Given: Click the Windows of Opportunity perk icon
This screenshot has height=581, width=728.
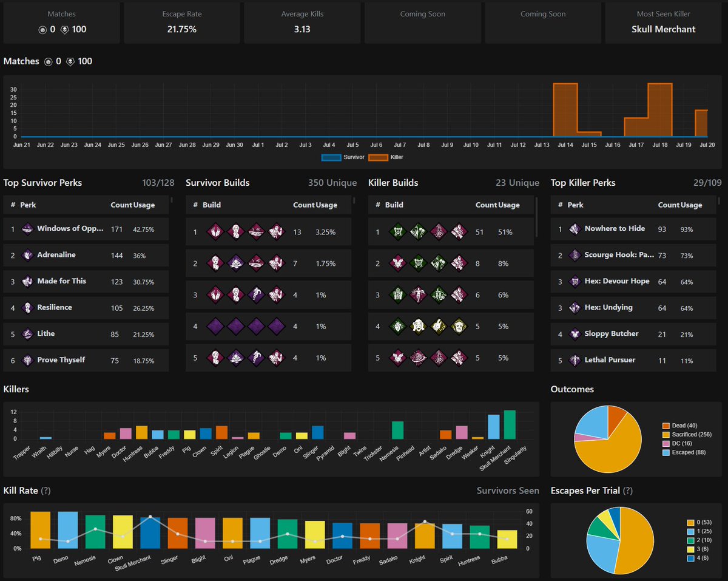Looking at the screenshot, I should point(27,229).
